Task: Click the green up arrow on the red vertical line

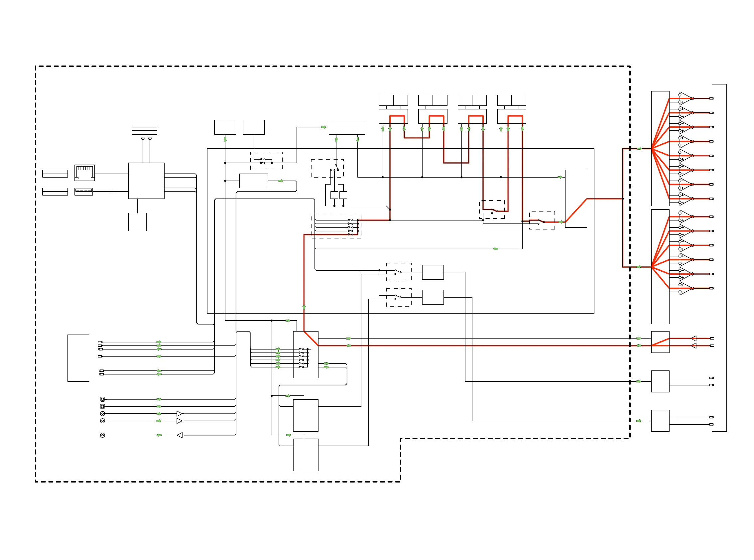Action: (304, 307)
